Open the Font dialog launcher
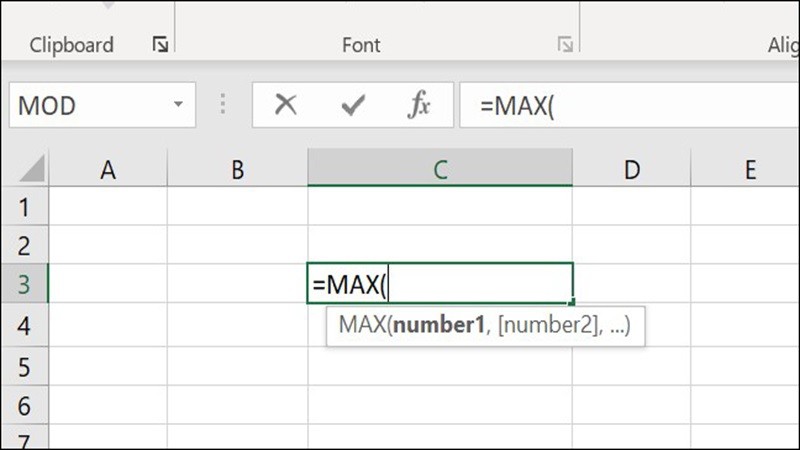Screen dimensions: 800x450 coord(565,45)
